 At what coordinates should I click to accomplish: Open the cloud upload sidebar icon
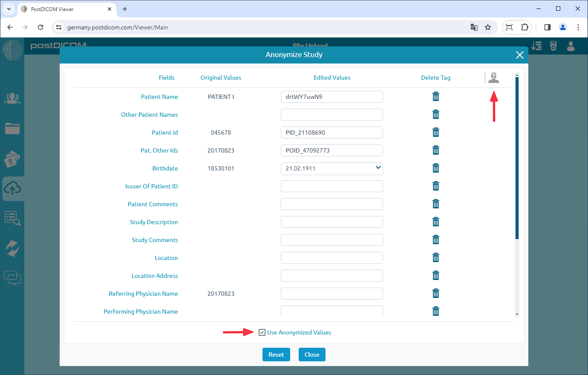(x=12, y=188)
